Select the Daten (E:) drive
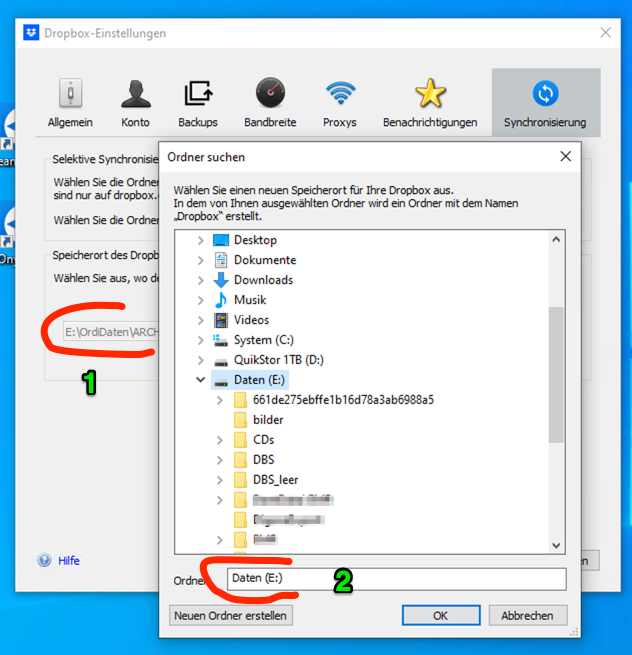 (x=250, y=380)
